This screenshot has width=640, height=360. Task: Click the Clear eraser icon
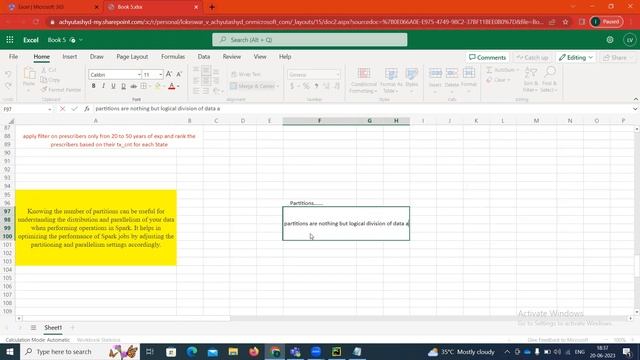(489, 80)
